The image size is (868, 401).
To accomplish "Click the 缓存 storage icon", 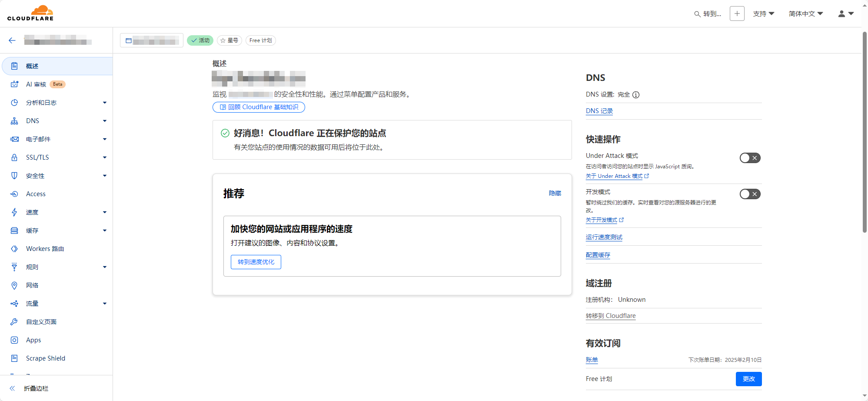I will [x=14, y=231].
